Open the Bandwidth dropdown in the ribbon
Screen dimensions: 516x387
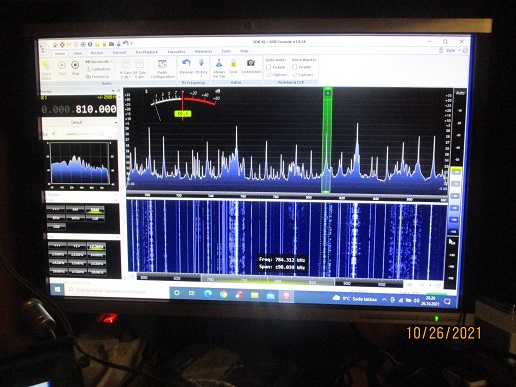(99, 62)
